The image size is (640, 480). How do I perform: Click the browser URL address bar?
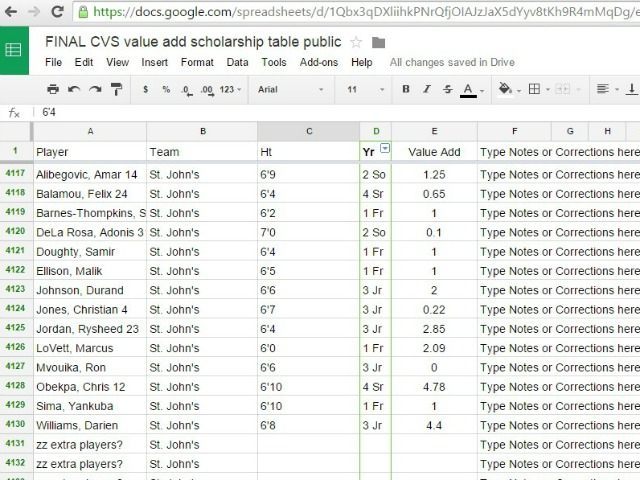pos(357,11)
